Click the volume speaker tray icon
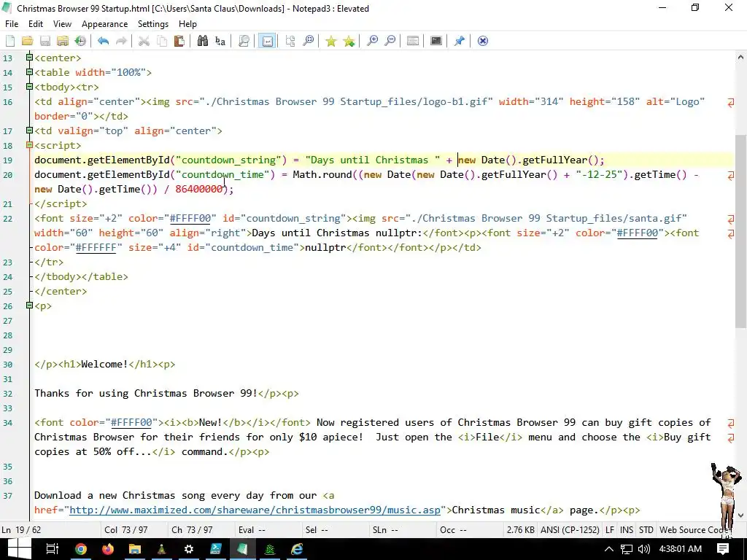The height and width of the screenshot is (560, 747). 643,549
